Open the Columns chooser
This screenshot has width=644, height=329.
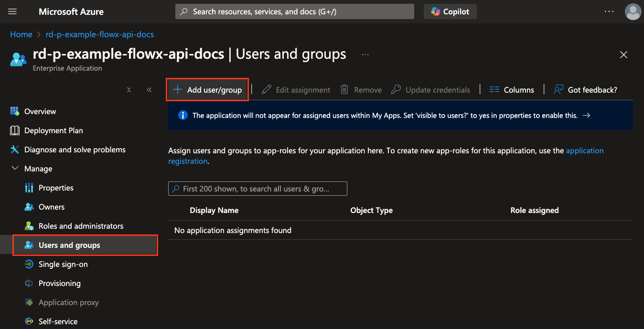(x=512, y=90)
